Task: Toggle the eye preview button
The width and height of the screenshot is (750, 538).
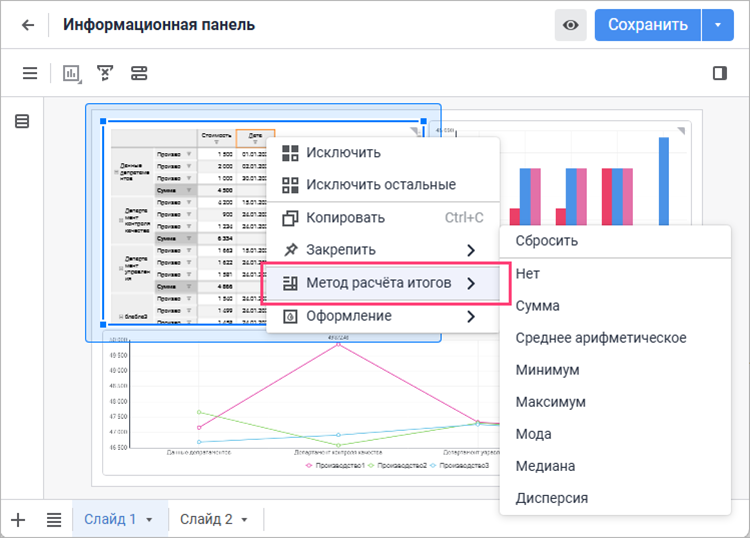Action: (571, 25)
